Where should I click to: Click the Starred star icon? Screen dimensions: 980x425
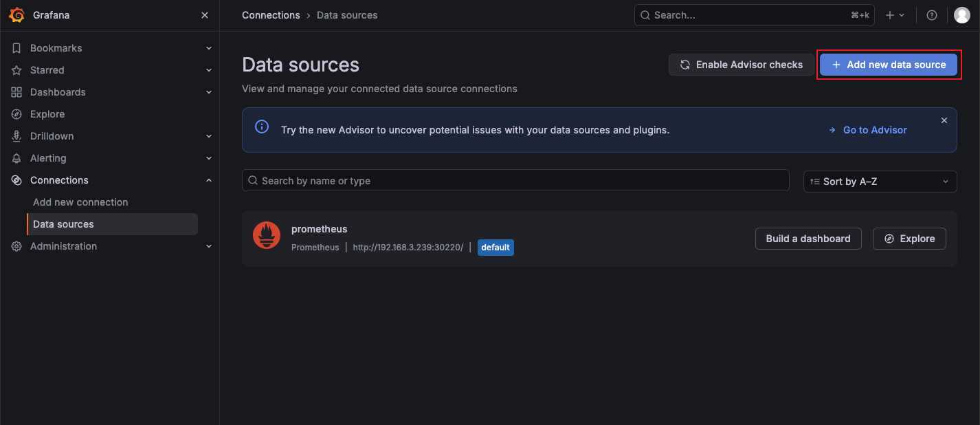(16, 70)
